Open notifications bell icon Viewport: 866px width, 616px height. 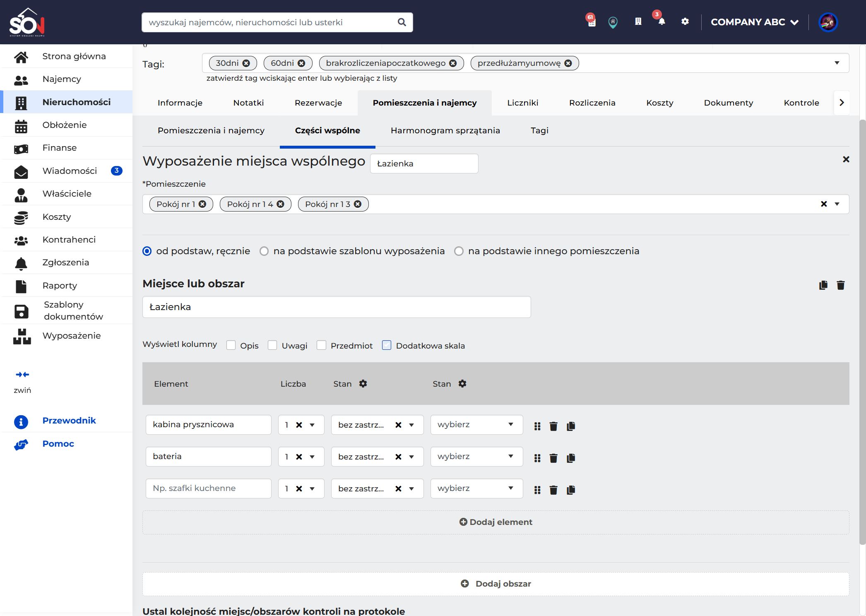click(x=662, y=22)
